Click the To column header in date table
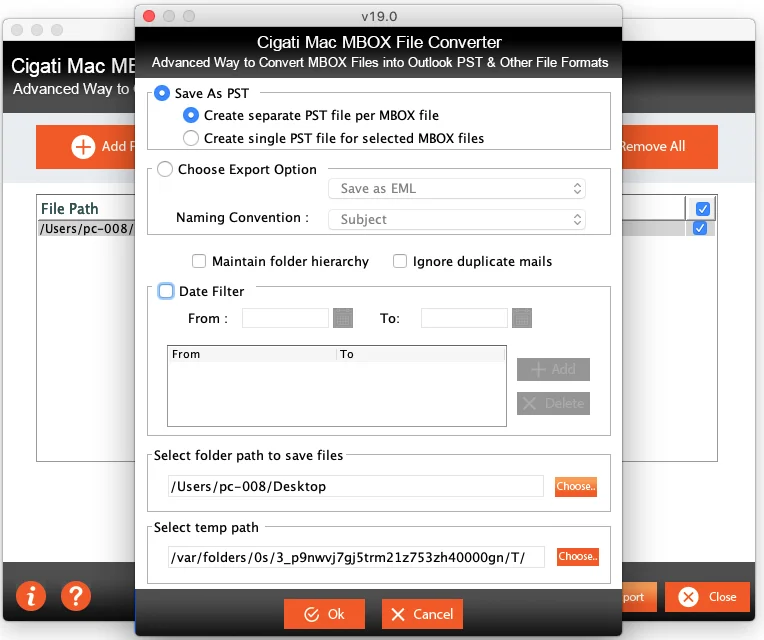This screenshot has width=764, height=640. [x=421, y=354]
